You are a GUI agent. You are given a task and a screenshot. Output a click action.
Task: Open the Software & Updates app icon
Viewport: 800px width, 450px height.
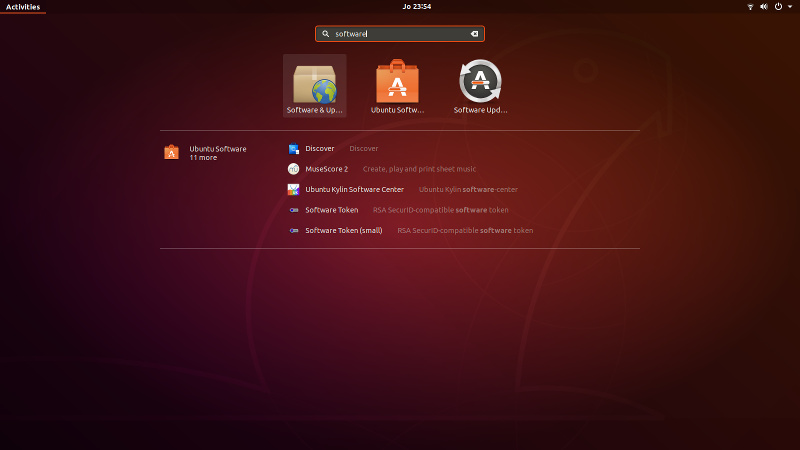point(315,84)
